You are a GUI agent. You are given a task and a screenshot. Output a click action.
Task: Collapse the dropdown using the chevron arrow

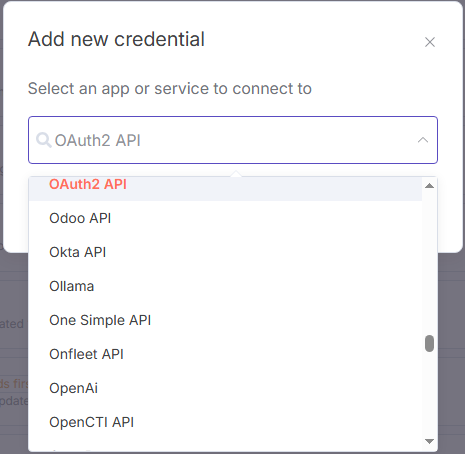[x=423, y=140]
